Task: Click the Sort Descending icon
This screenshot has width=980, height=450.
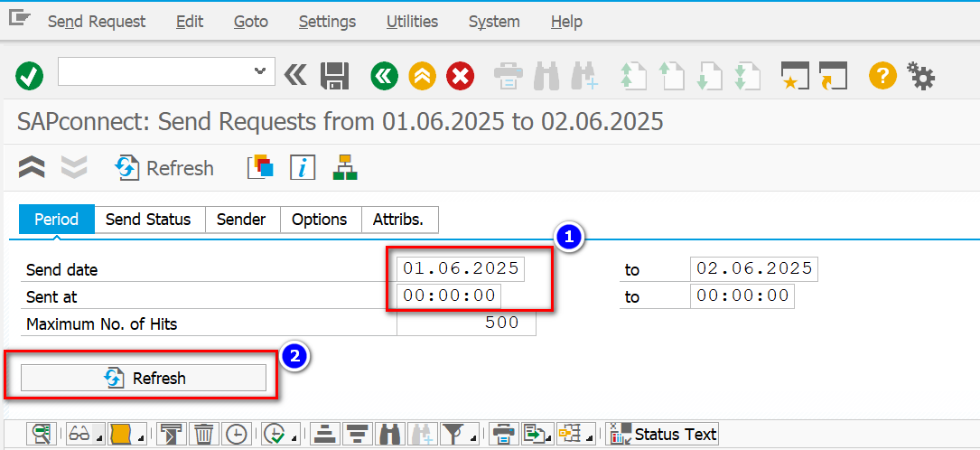Action: tap(357, 433)
